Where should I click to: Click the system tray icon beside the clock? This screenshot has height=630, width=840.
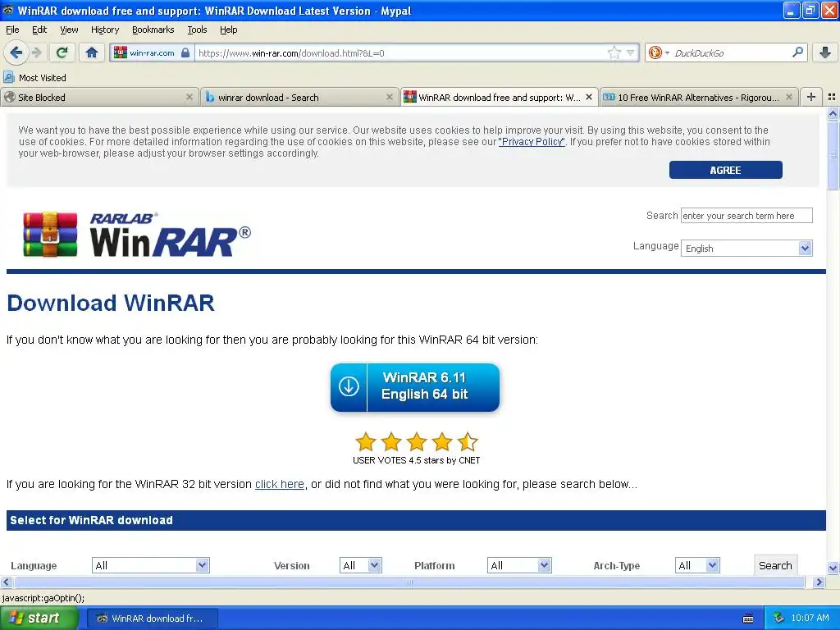(x=778, y=618)
